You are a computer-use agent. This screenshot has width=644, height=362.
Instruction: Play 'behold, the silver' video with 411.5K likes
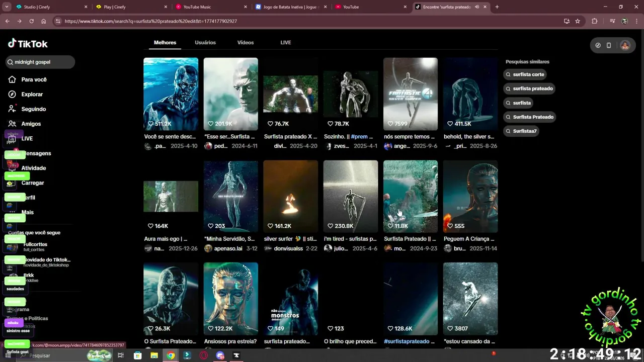point(470,94)
